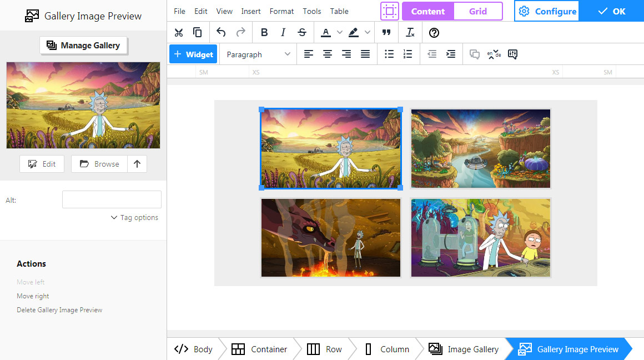
Task: Click the Move right action
Action: [33, 296]
